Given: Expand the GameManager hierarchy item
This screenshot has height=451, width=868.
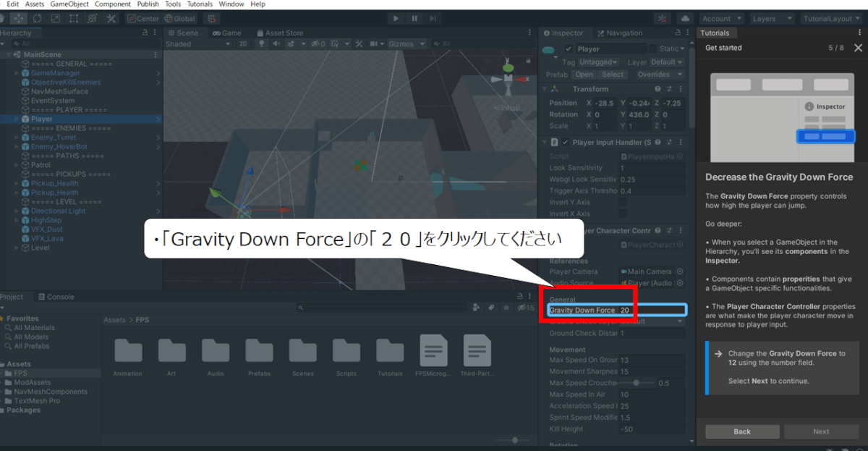Looking at the screenshot, I should point(17,73).
